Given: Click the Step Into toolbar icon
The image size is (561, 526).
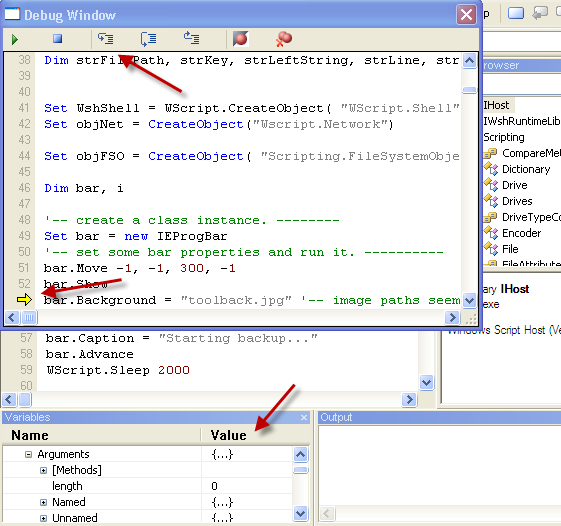Looking at the screenshot, I should point(106,38).
